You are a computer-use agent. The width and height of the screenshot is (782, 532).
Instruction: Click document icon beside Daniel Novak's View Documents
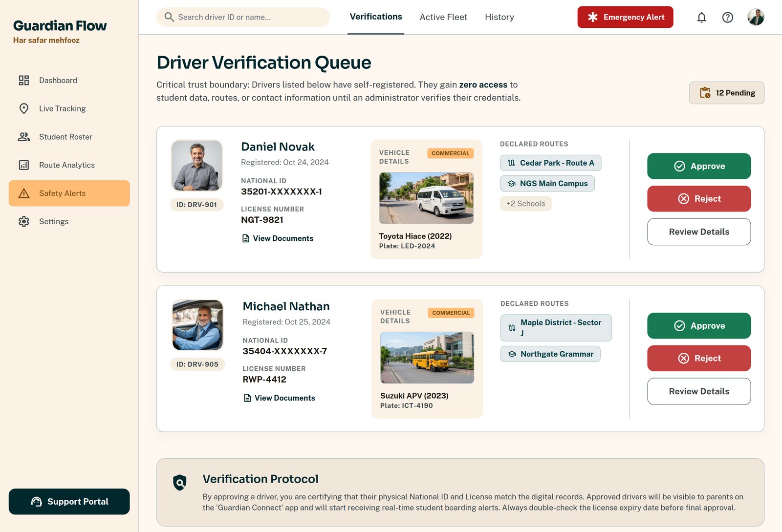coord(246,238)
